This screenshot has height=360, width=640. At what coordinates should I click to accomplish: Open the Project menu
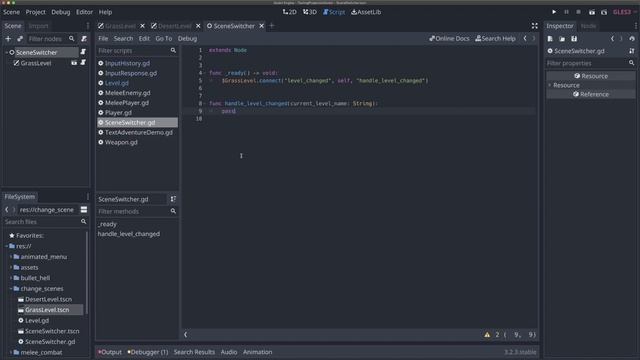[36, 12]
